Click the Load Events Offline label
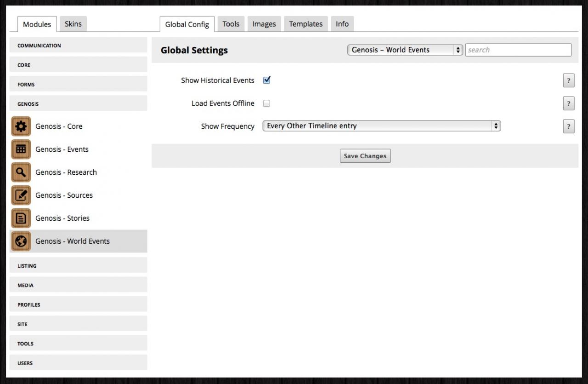Screen dimensions: 588x384 tap(223, 103)
